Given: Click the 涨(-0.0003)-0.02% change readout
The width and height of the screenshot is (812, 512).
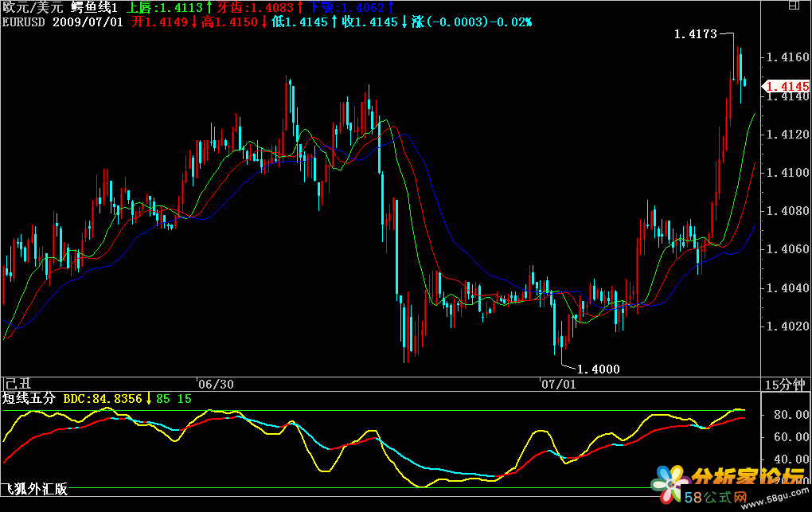Looking at the screenshot, I should click(471, 21).
